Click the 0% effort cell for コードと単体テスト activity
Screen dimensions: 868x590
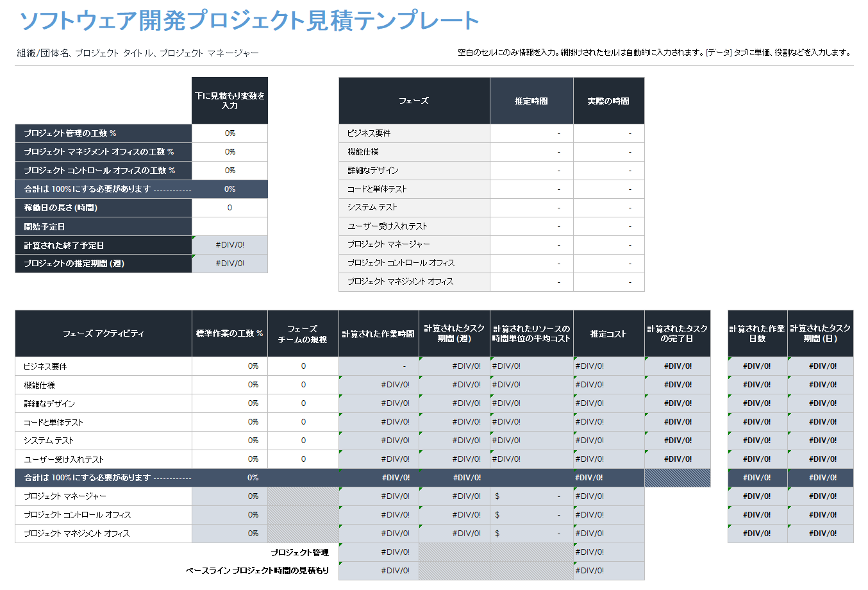230,422
